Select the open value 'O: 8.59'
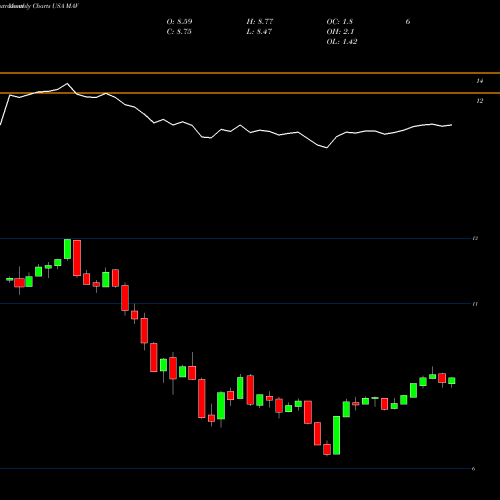 179,22
